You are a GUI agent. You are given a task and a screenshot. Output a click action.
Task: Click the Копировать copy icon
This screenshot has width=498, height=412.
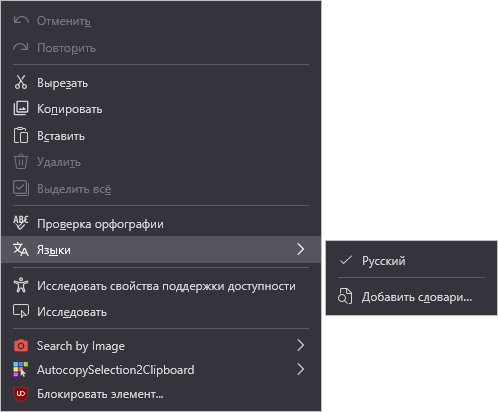pyautogui.click(x=21, y=109)
